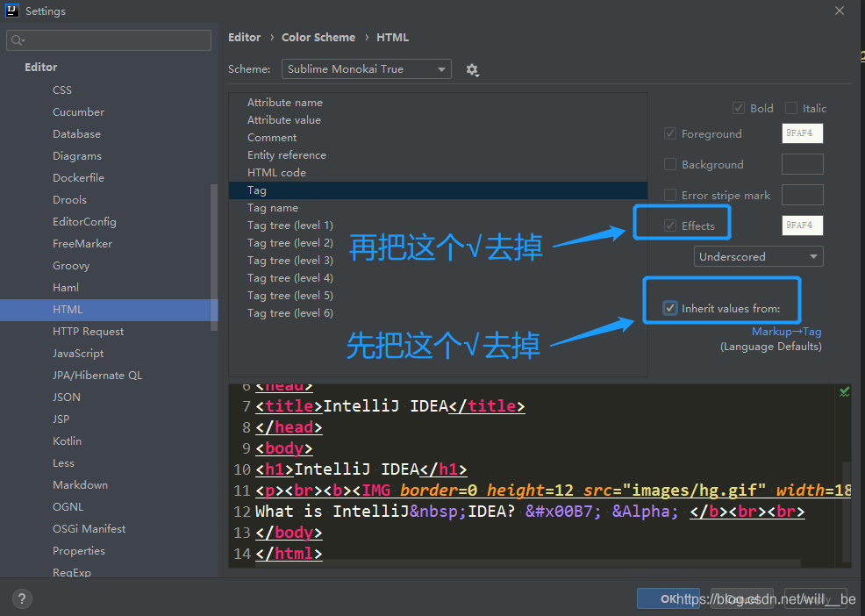Click the Effects color swatch
865x616 pixels.
[802, 226]
